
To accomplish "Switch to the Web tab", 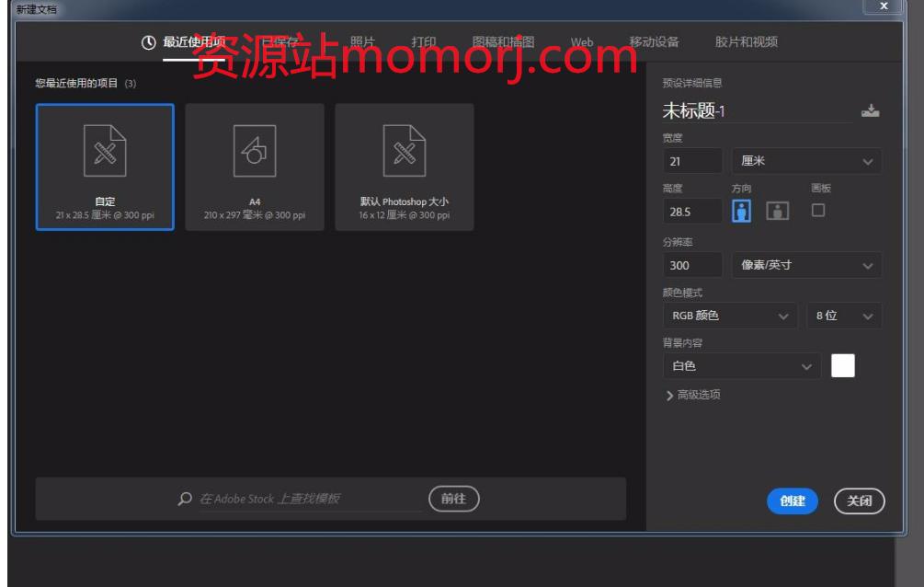I will coord(582,42).
